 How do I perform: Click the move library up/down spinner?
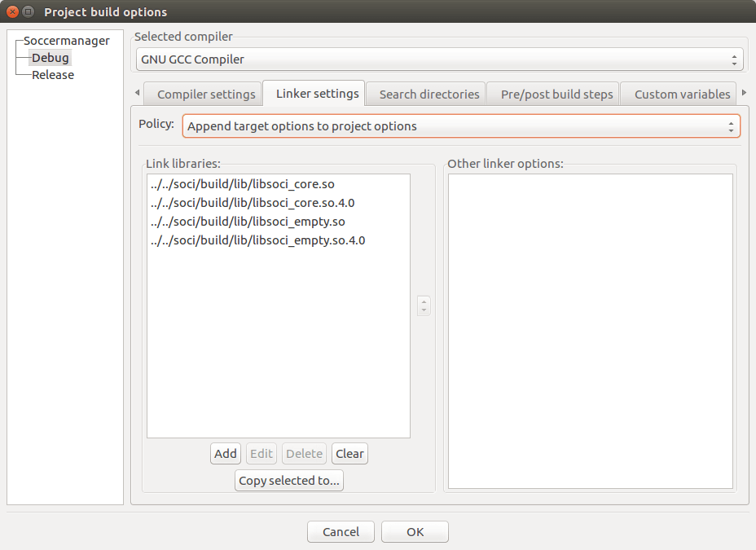click(424, 306)
